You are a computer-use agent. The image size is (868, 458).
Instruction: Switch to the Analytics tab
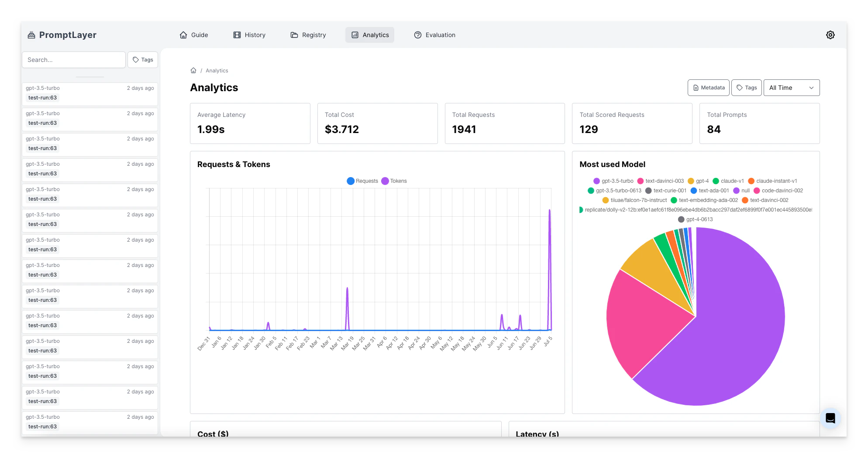[370, 35]
